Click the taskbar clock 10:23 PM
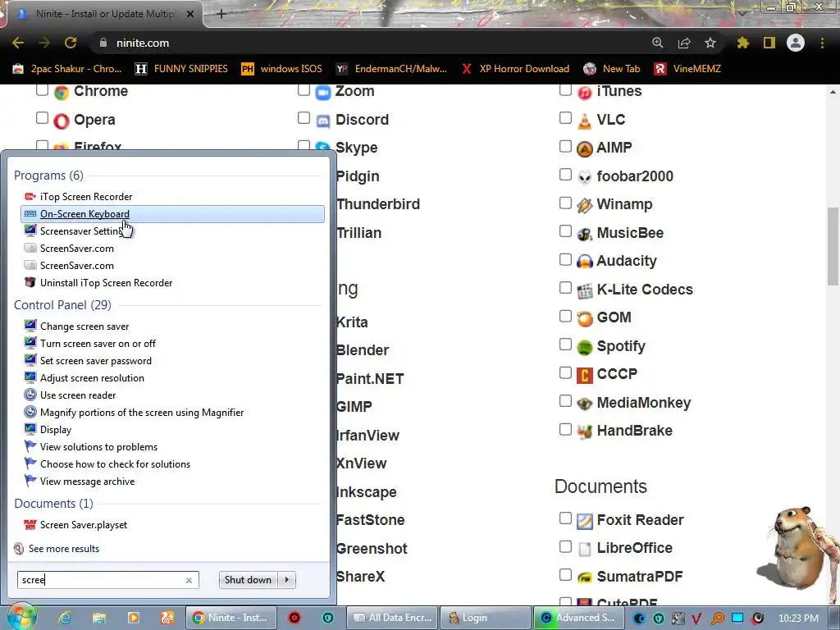840x630 pixels. (x=798, y=618)
